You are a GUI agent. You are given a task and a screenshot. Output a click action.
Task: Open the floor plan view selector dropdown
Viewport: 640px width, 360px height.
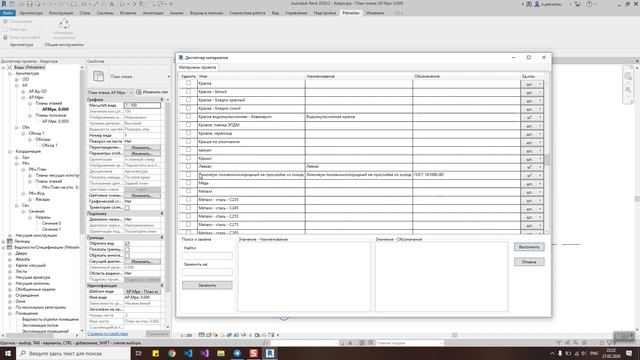point(110,92)
